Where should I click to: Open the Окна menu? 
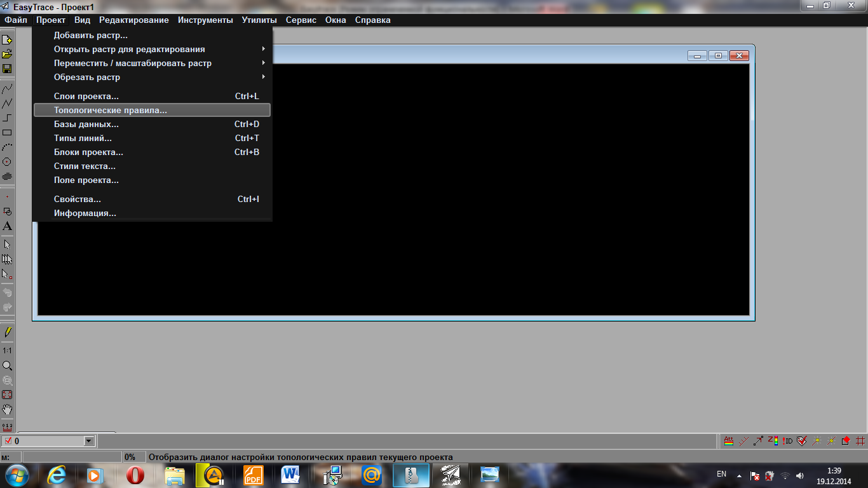[336, 20]
